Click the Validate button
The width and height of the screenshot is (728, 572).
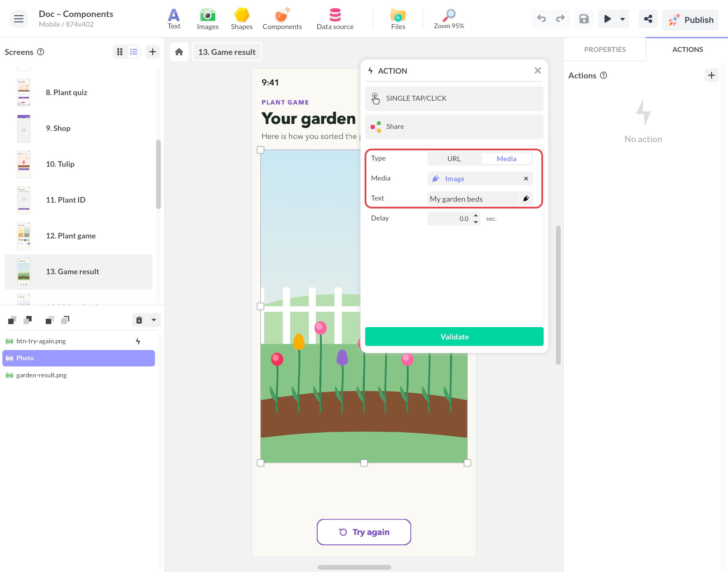point(454,337)
